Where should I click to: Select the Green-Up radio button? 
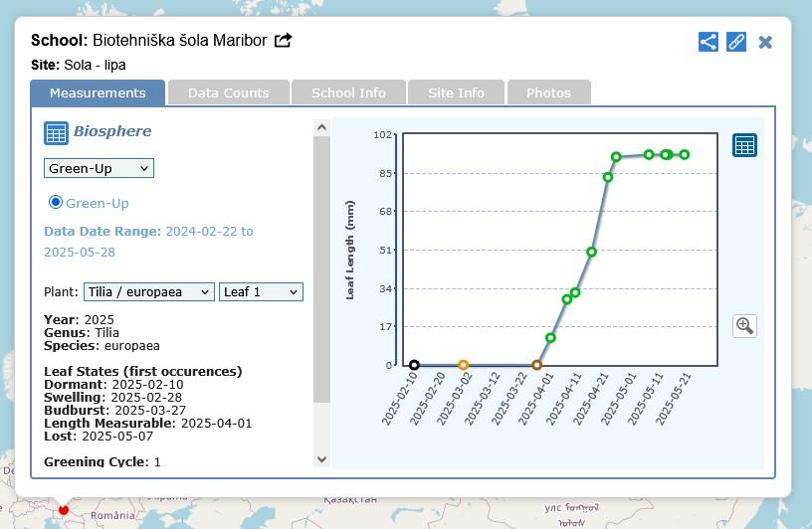[x=56, y=203]
